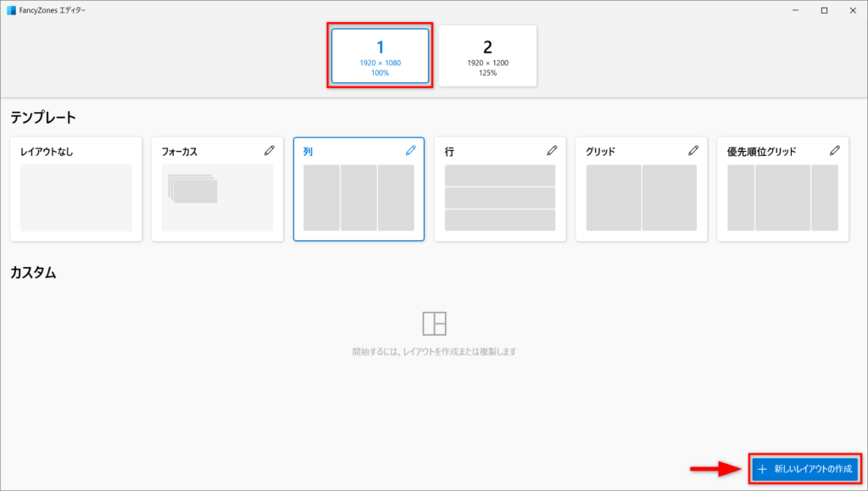The image size is (868, 491).
Task: Select the 列 three-column layout preview
Action: click(x=359, y=198)
